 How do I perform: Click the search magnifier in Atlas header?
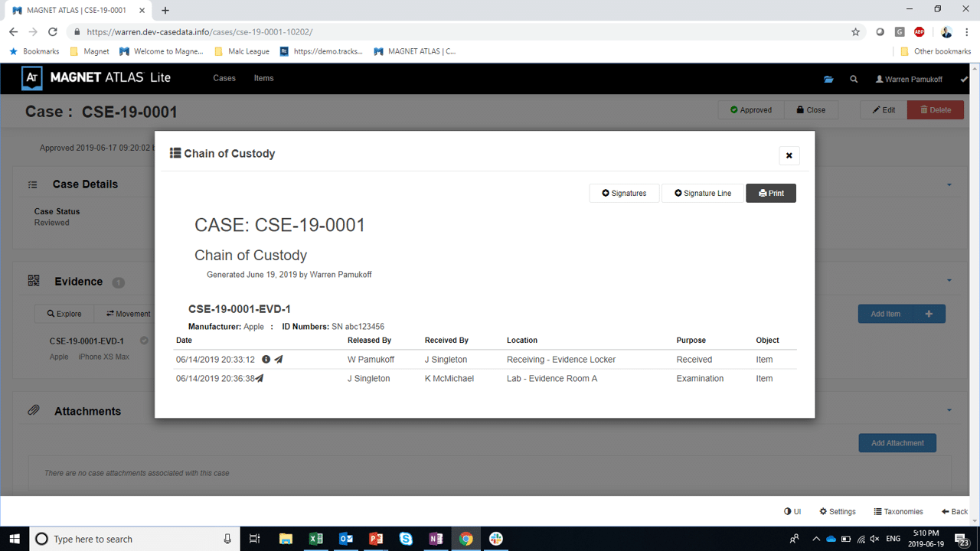854,79
